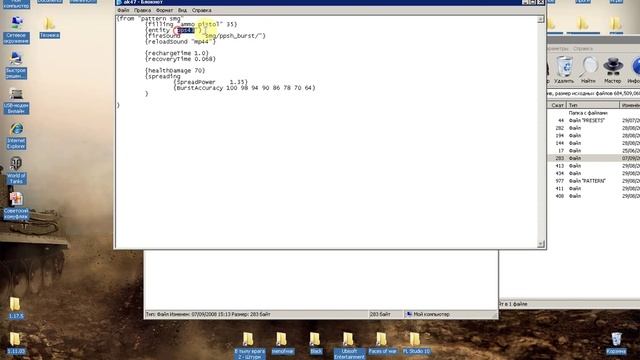Open the Корзина recycle bin
The height and width of the screenshot is (360, 640).
[x=616, y=343]
